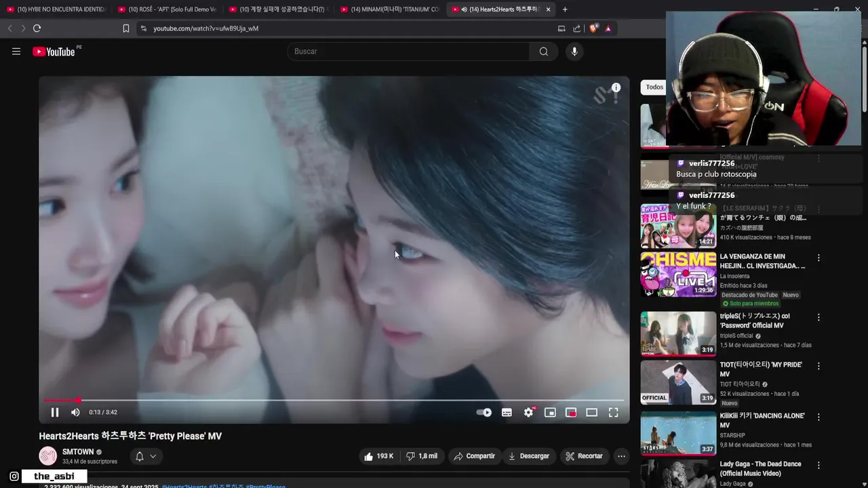Screen dimensions: 868x488
Task: Go to the YouTube home logo
Action: coord(54,52)
